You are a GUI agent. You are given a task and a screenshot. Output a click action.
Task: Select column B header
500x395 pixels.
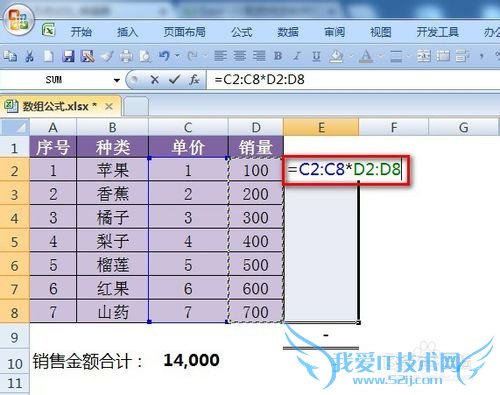point(113,127)
